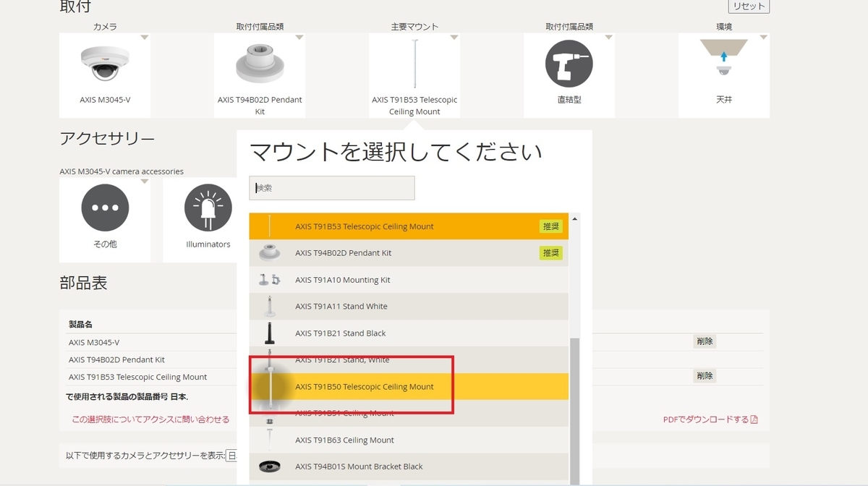The image size is (868, 486).
Task: Click the T91A11 Stand White row icon
Action: point(270,307)
